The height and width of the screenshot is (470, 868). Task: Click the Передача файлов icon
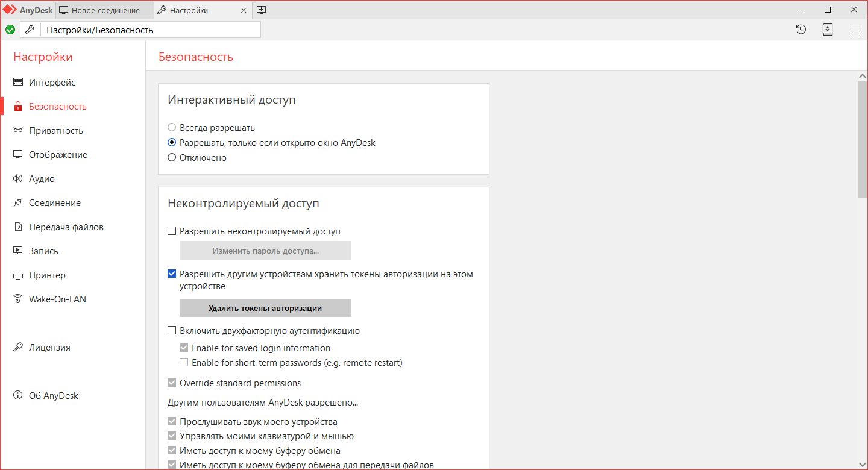coord(18,227)
